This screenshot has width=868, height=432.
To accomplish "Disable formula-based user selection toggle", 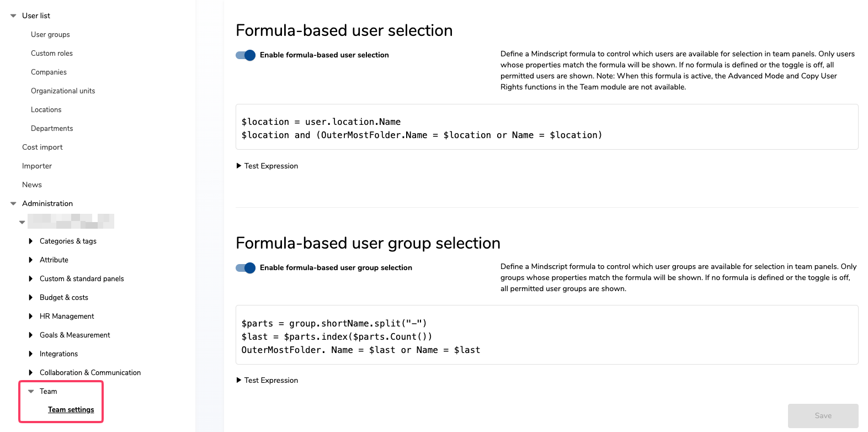I will click(246, 55).
